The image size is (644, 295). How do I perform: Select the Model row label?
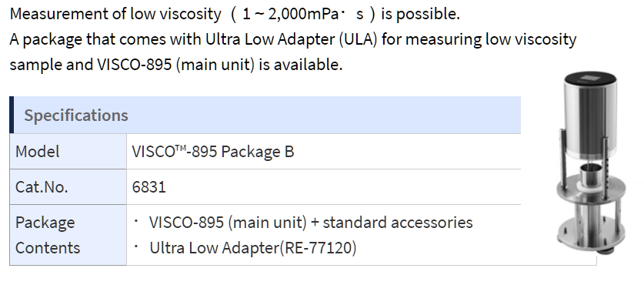(x=38, y=152)
